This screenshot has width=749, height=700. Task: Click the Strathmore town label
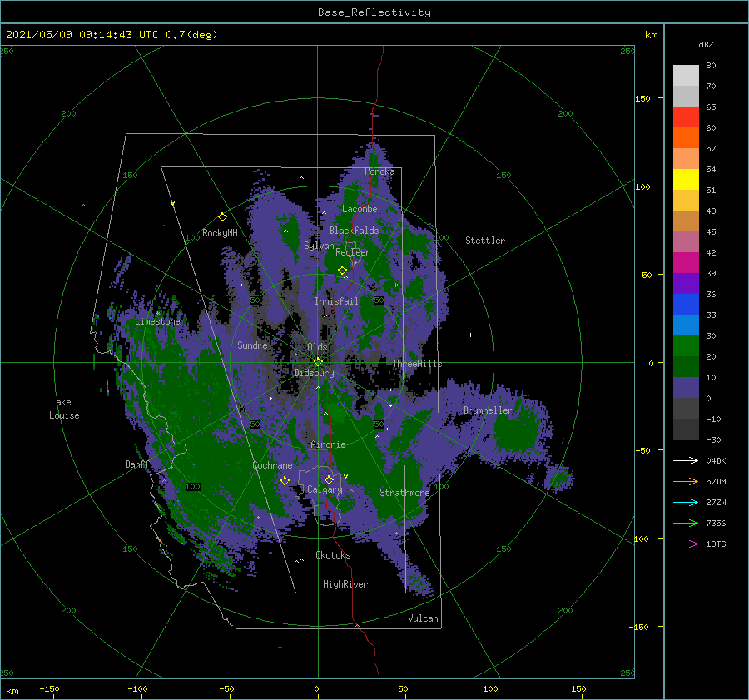pyautogui.click(x=404, y=493)
